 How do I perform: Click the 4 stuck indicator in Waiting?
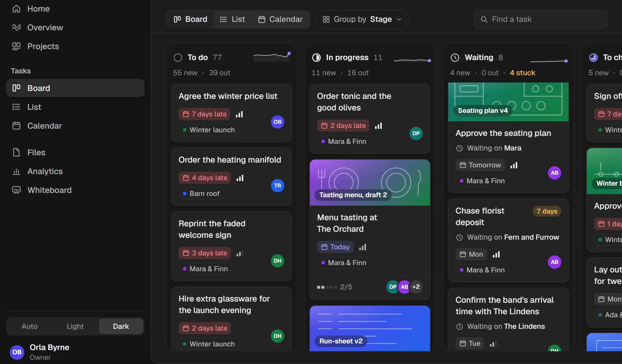click(x=522, y=73)
